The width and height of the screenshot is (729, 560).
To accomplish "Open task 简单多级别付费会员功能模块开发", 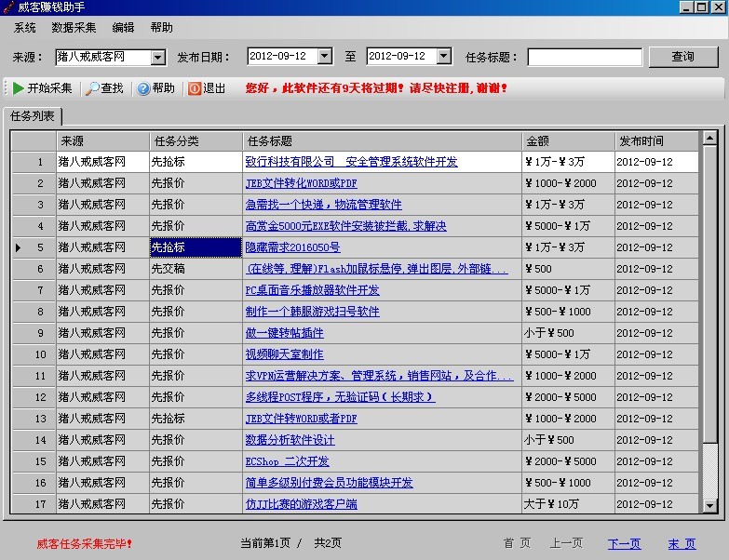I will click(330, 483).
